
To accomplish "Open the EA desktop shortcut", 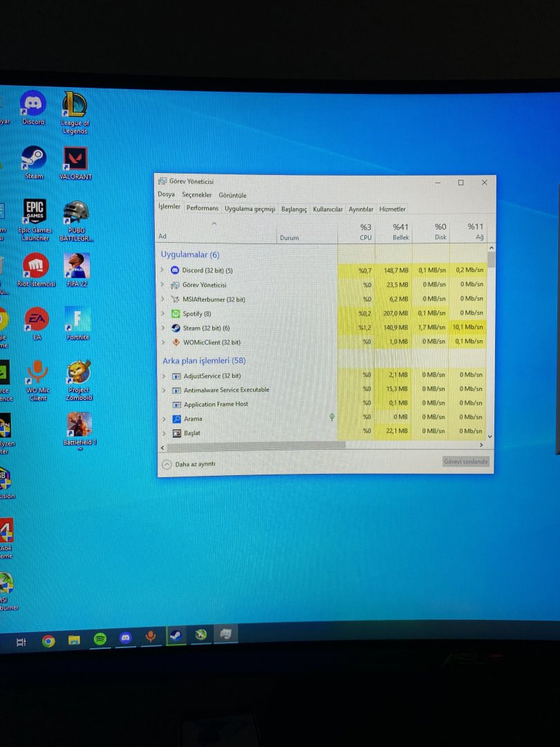I will coord(37,324).
